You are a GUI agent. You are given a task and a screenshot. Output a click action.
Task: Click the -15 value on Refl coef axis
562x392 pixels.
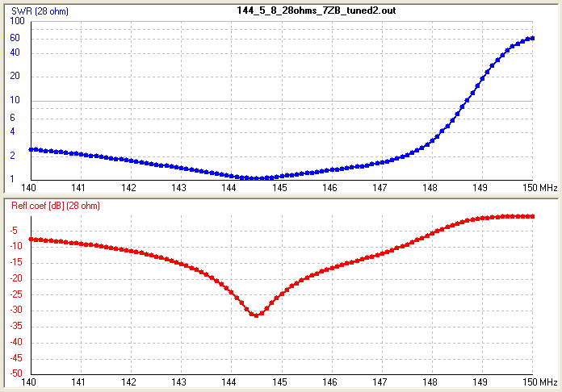tap(16, 262)
